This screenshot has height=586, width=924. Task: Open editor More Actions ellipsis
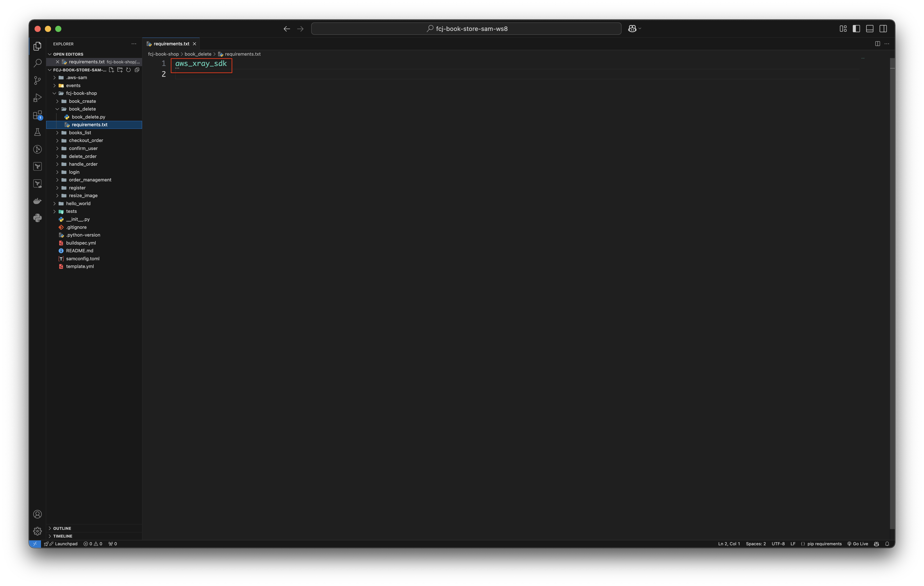[x=887, y=44]
